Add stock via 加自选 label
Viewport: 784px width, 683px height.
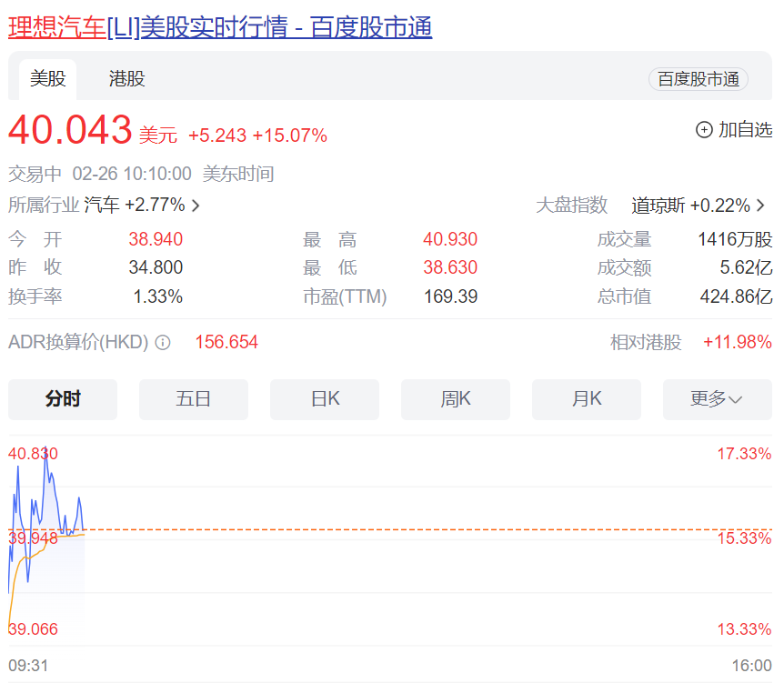(x=746, y=130)
